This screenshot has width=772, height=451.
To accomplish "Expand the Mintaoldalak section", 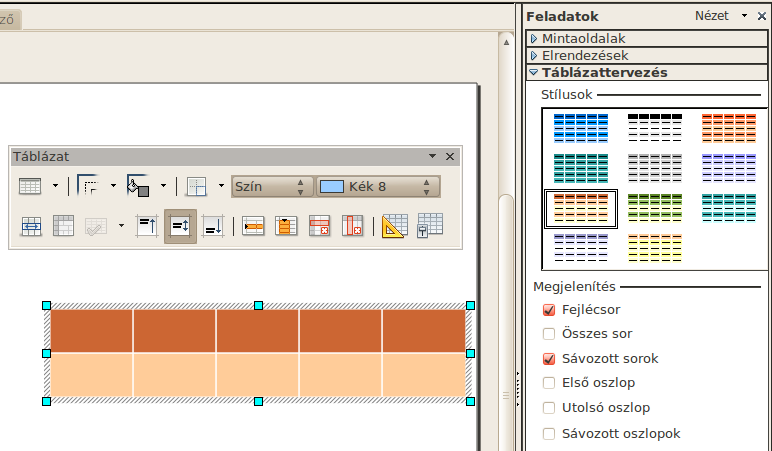I will 647,38.
